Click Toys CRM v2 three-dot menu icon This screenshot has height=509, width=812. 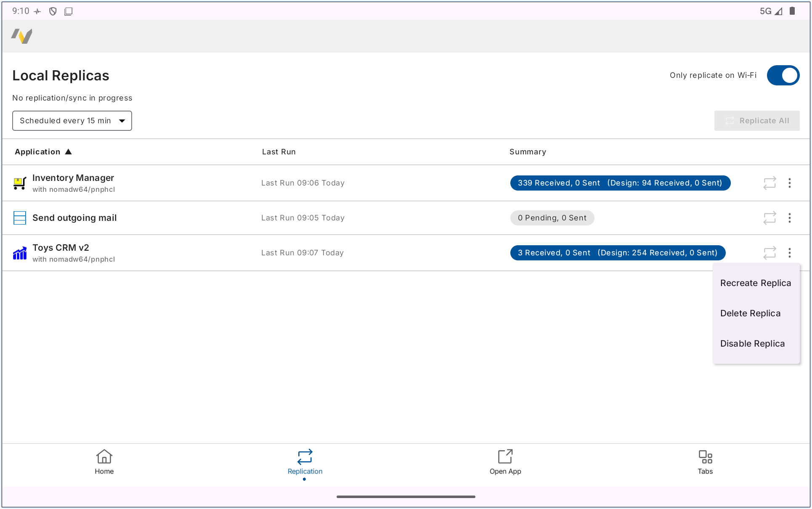click(x=790, y=253)
